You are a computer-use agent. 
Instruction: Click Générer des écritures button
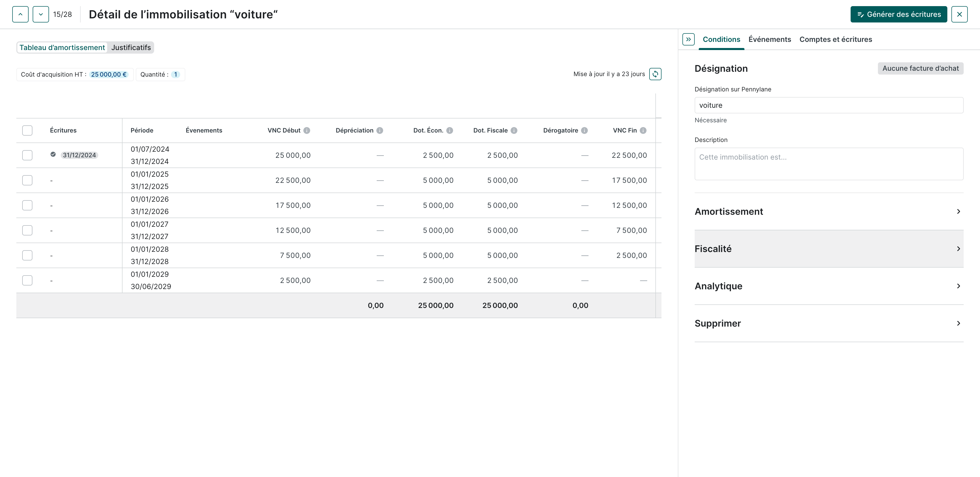(899, 15)
